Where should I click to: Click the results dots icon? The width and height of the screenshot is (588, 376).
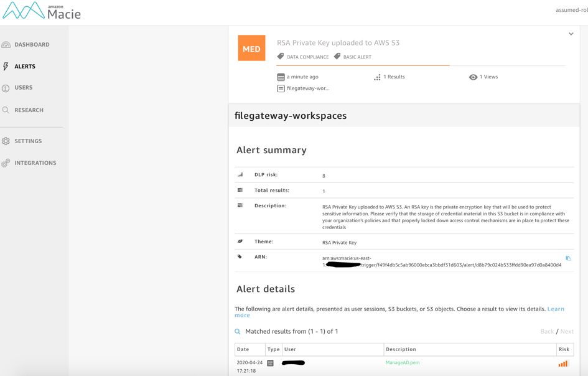pyautogui.click(x=377, y=77)
